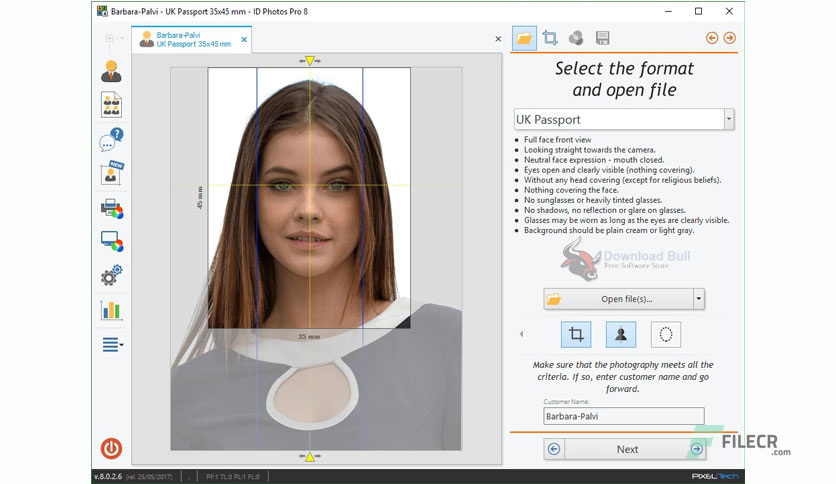Screen dimensions: 836x484
Task: Click the app icon in title bar
Action: (102, 11)
